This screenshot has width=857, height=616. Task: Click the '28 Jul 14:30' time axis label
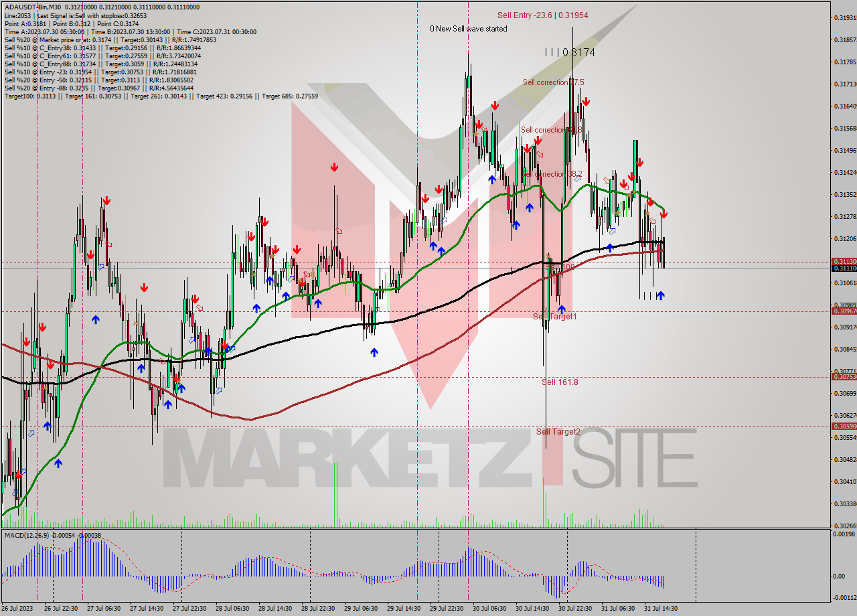(x=275, y=609)
